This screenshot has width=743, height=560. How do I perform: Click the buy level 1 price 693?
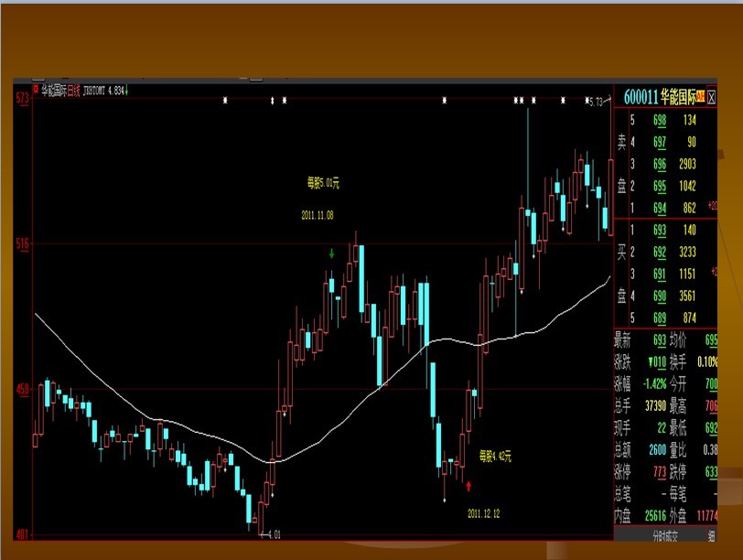click(x=659, y=229)
